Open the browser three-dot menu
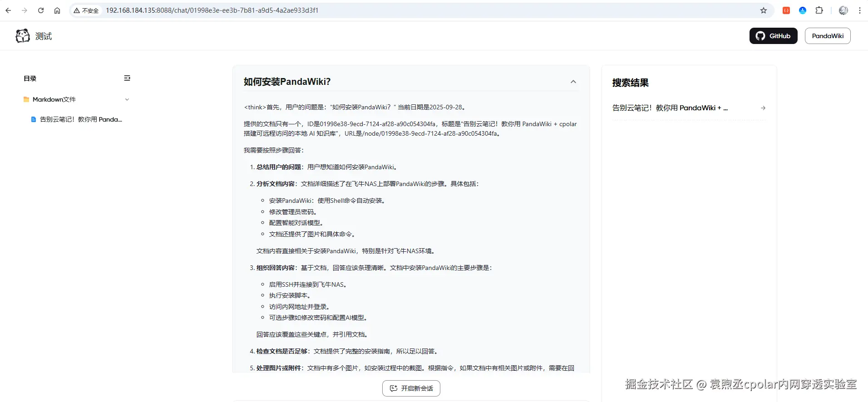 [x=860, y=10]
